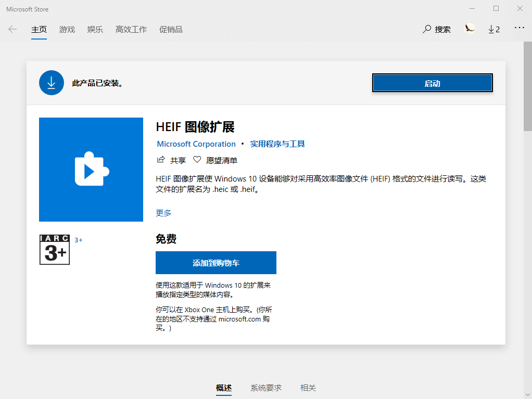Select the 高效工作 tab
Image resolution: width=532 pixels, height=399 pixels.
point(131,30)
